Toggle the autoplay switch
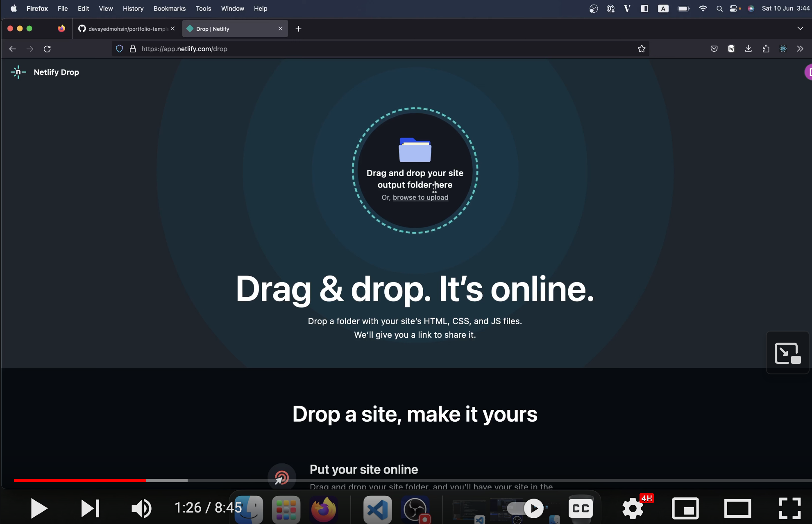The image size is (812, 524). (526, 508)
